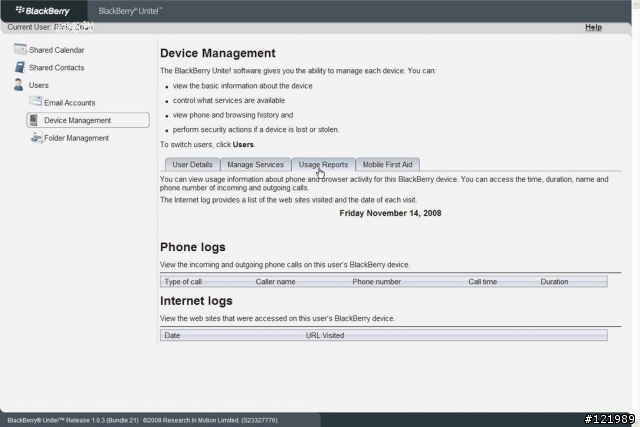Viewport: 640px width, 427px height.
Task: Click the Friday November 14, 2008 date
Action: [390, 213]
